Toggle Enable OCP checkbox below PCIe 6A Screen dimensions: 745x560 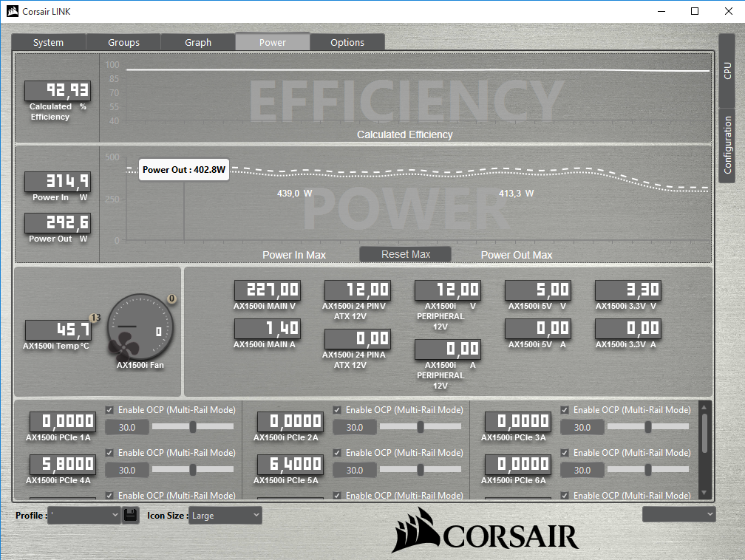click(565, 496)
